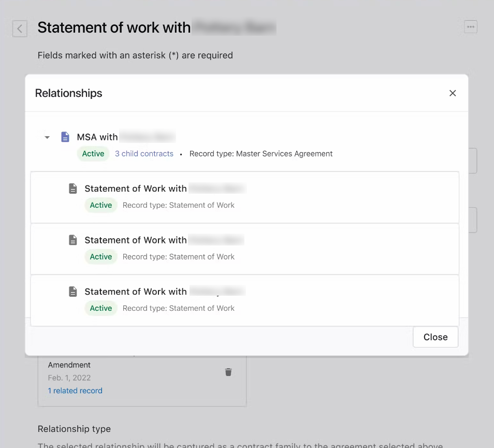Viewport: 494px width, 448px height.
Task: Collapse the MSA contract tree
Action: click(x=47, y=137)
